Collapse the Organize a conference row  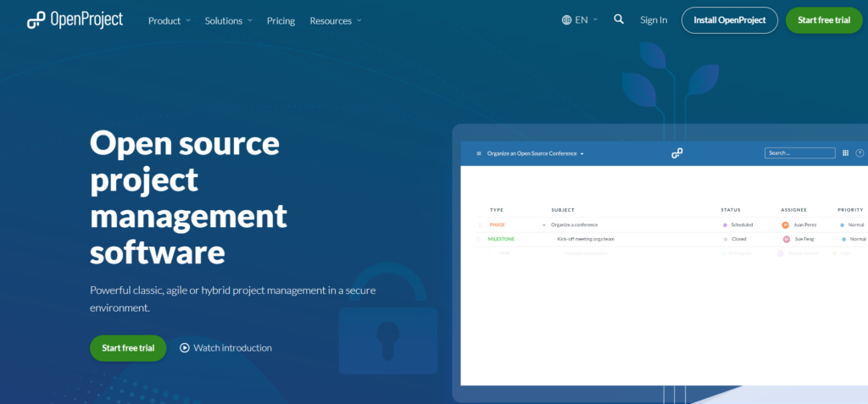(x=544, y=225)
